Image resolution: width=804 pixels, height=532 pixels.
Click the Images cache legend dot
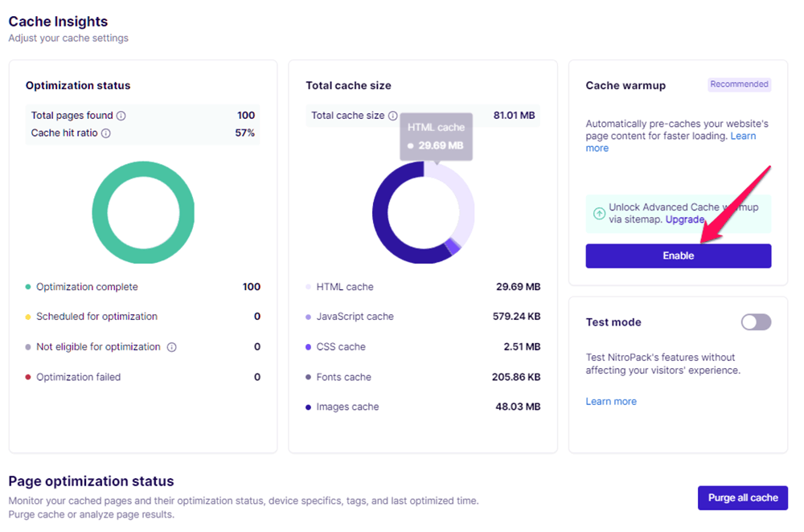point(310,405)
